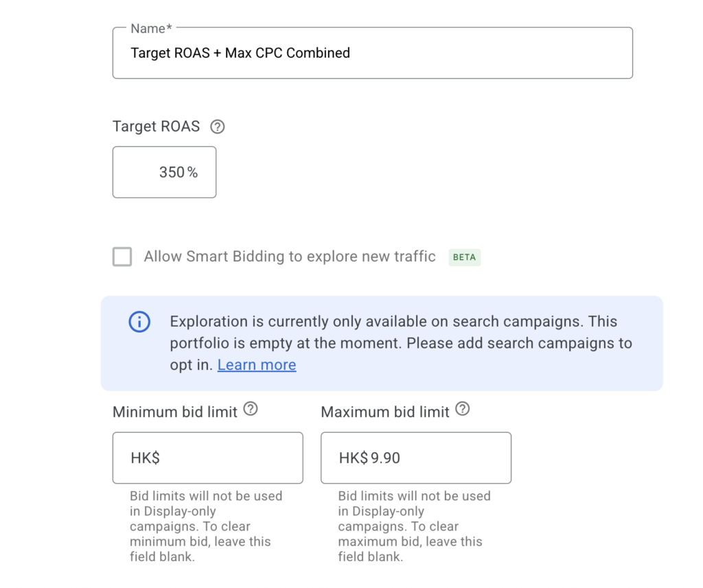The width and height of the screenshot is (703, 588).
Task: Click the 'Target ROAS' heading text
Action: (156, 126)
